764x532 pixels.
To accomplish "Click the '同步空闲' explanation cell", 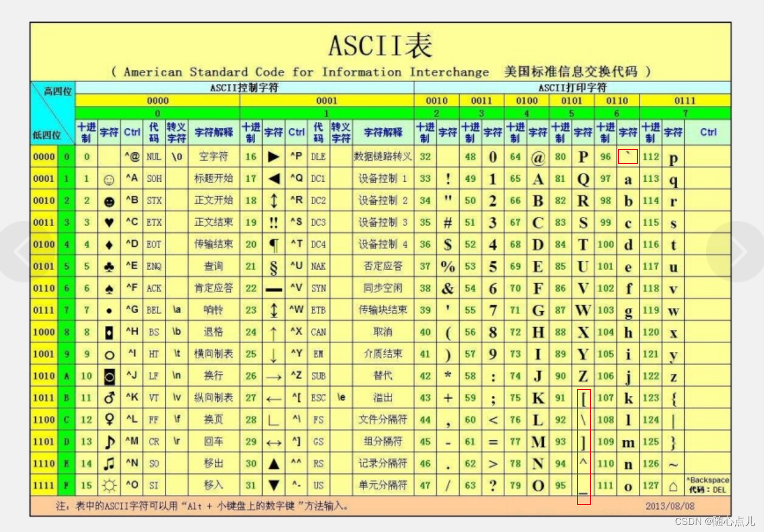I will click(x=383, y=288).
